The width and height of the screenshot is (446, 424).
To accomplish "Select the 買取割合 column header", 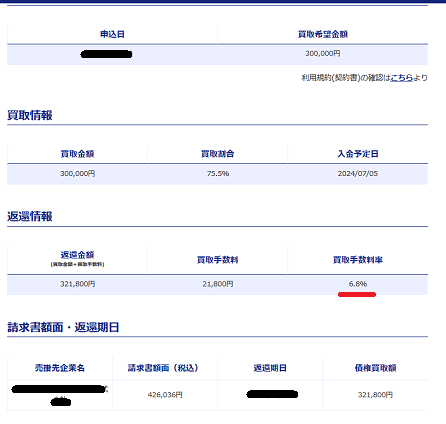I will 217,154.
